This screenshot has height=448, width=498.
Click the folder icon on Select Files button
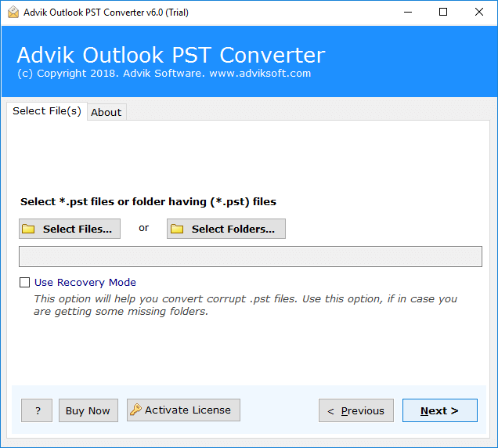[x=28, y=229]
